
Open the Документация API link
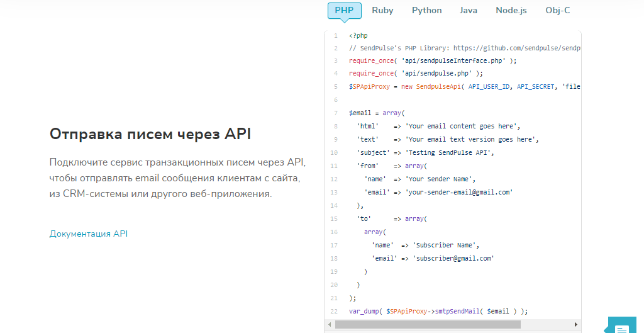pyautogui.click(x=88, y=234)
